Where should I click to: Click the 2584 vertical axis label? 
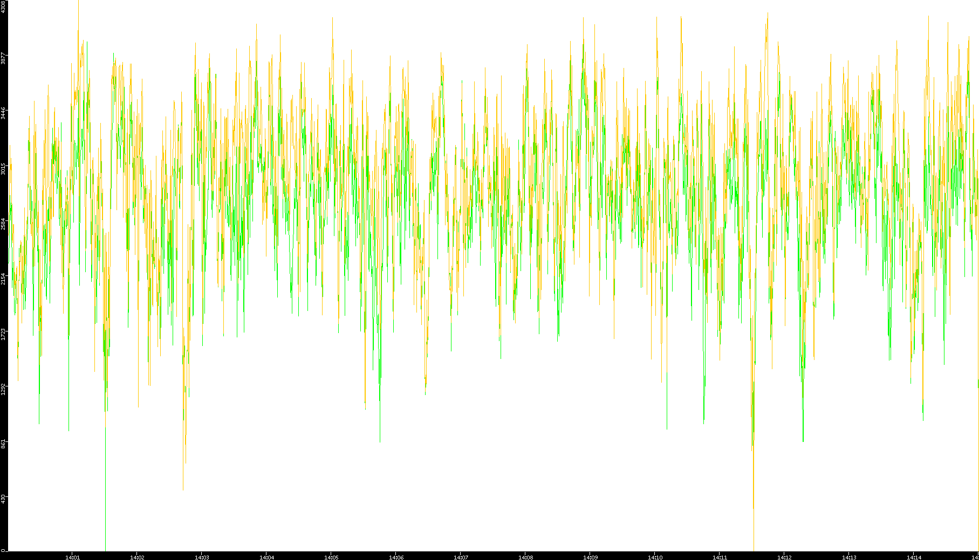pyautogui.click(x=3, y=224)
